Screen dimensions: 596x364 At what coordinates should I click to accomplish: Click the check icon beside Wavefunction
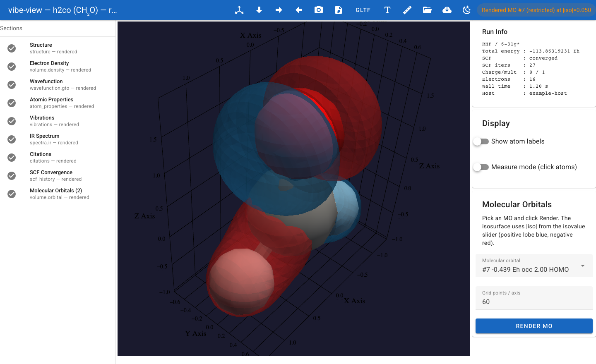click(x=12, y=85)
